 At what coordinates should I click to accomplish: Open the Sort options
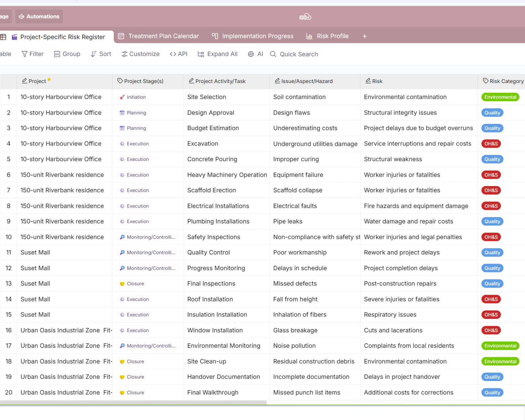(x=101, y=54)
